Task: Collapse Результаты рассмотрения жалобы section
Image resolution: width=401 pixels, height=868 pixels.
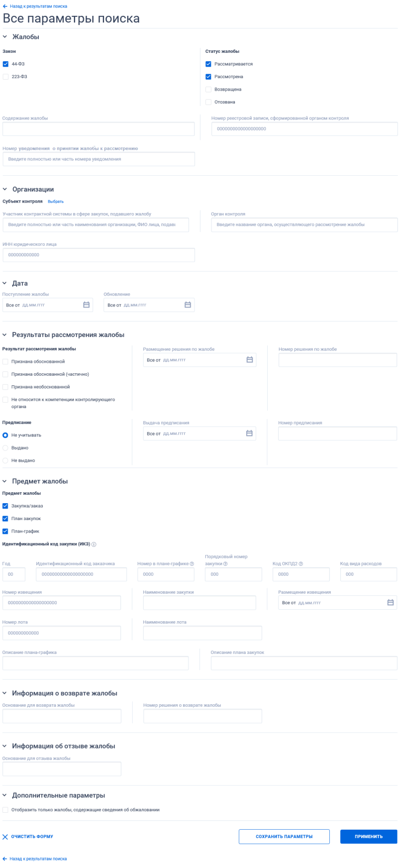Action: (x=5, y=335)
